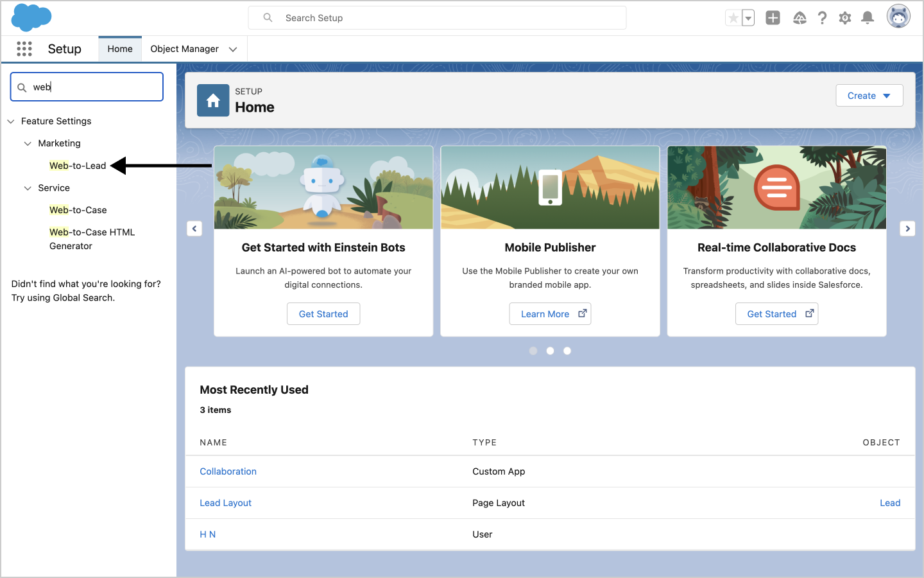Open the Lead Layout link
This screenshot has height=578, width=924.
pyautogui.click(x=225, y=503)
